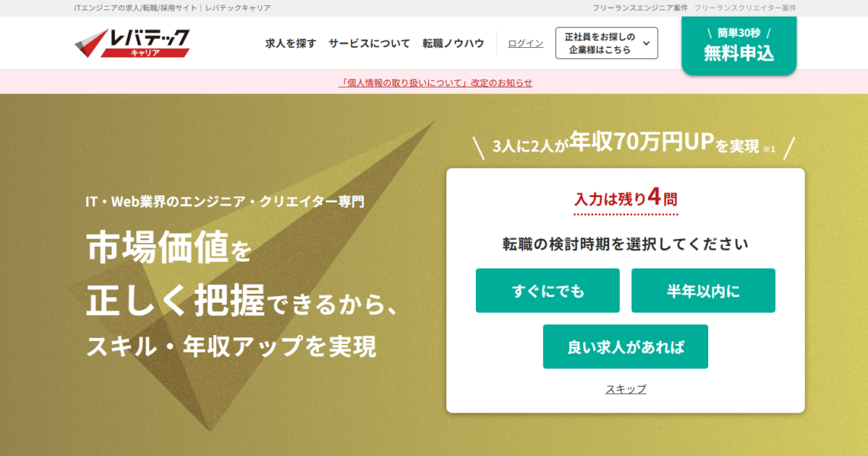This screenshot has width=868, height=456.
Task: Select サービスについて in the navigation
Action: pyautogui.click(x=369, y=43)
